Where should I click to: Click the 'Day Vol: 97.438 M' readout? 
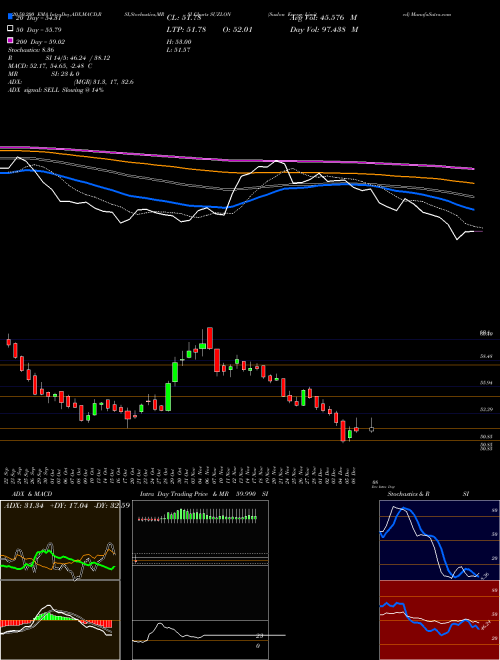(x=324, y=29)
